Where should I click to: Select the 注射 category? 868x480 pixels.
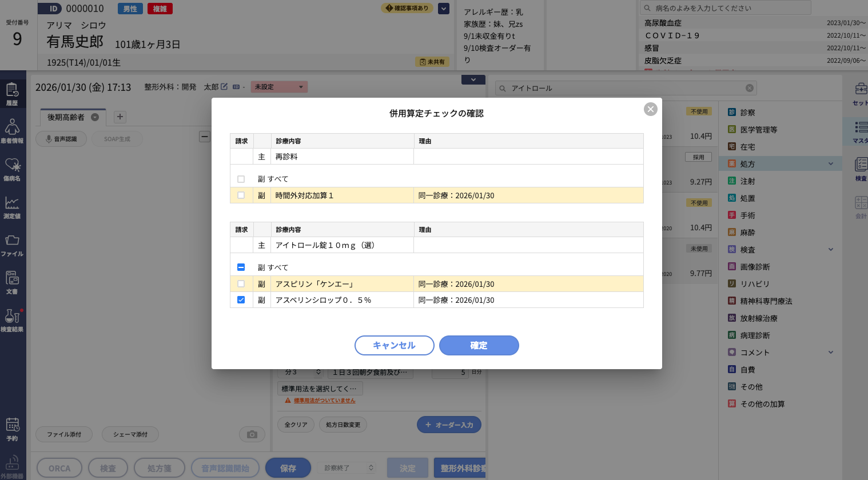coord(781,181)
